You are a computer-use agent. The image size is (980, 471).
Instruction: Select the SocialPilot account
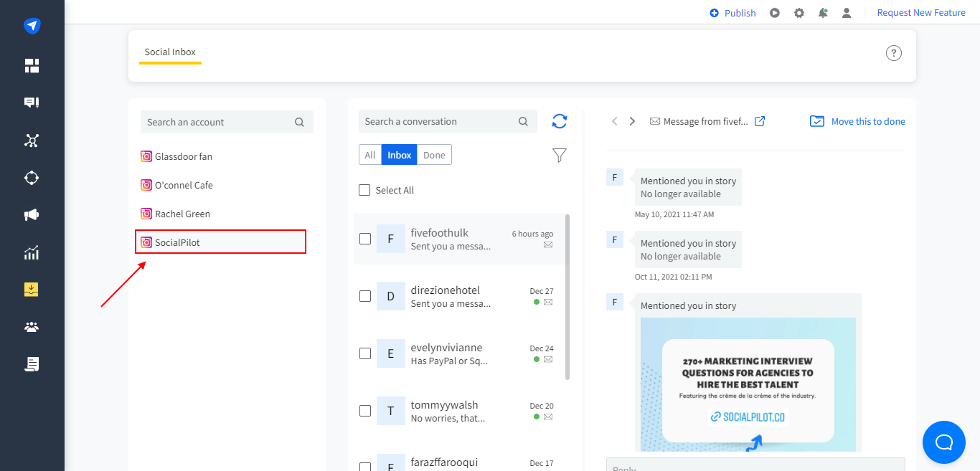221,242
